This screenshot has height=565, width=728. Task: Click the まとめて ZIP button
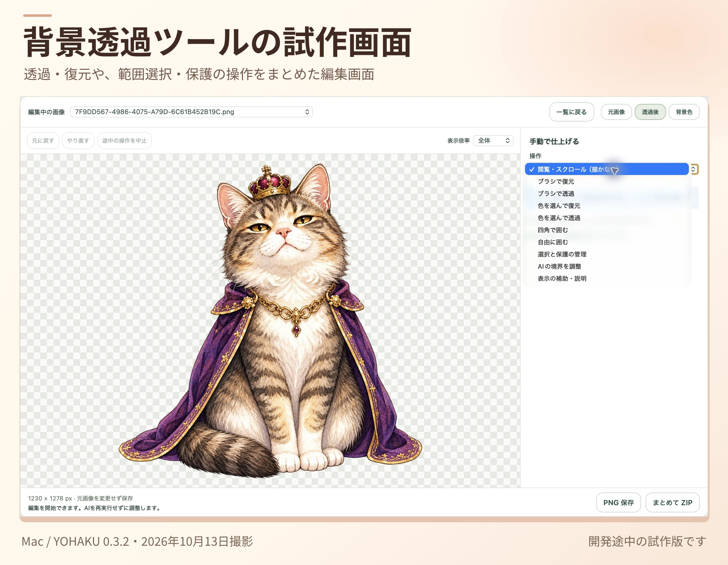click(672, 502)
